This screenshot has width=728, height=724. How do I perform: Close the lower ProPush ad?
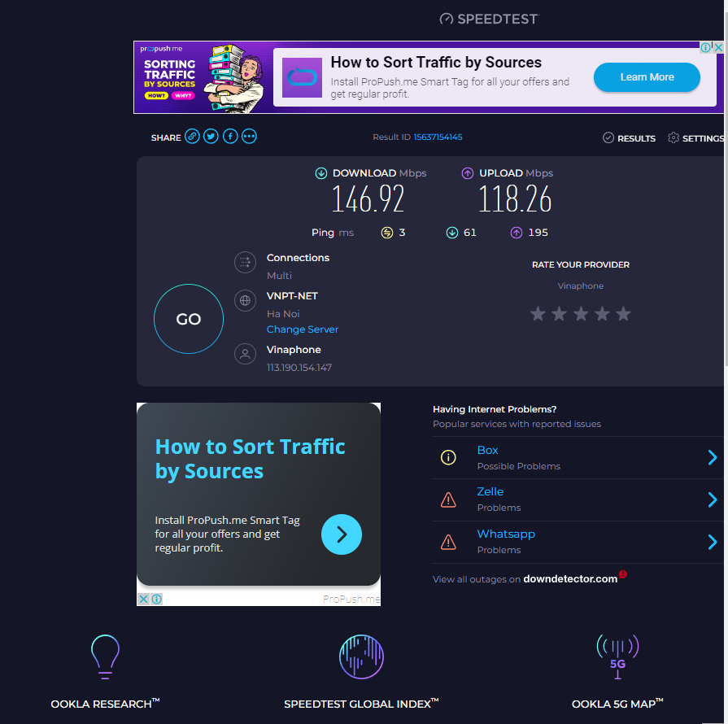[143, 599]
